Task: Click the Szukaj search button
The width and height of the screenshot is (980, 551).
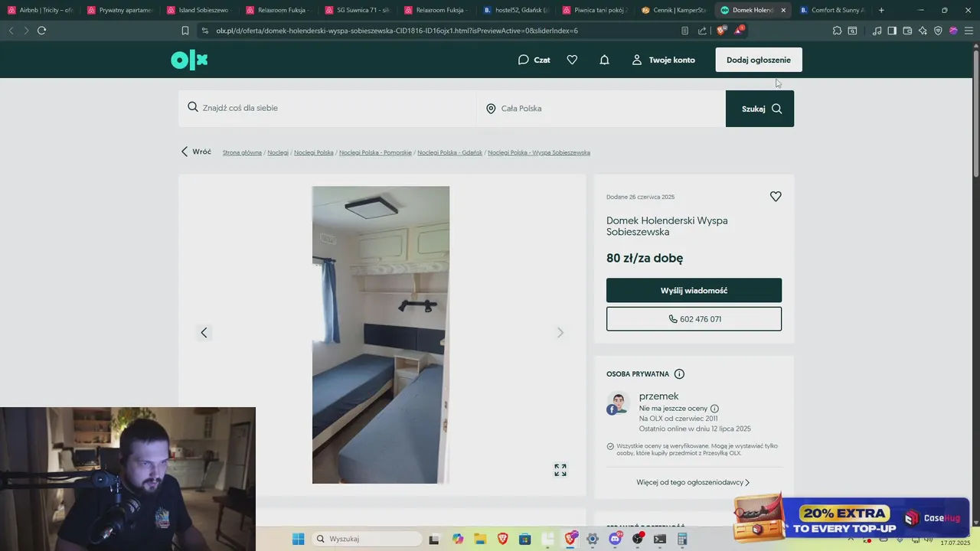Action: tap(759, 109)
